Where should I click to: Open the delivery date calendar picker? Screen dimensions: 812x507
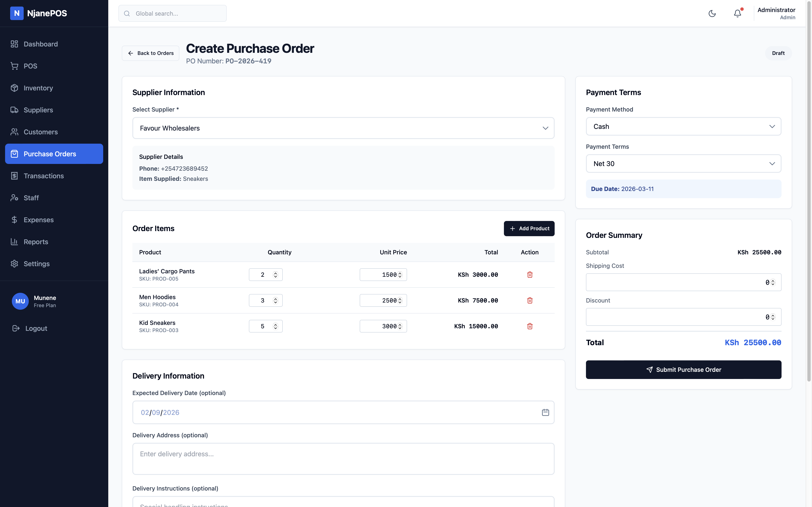(545, 412)
